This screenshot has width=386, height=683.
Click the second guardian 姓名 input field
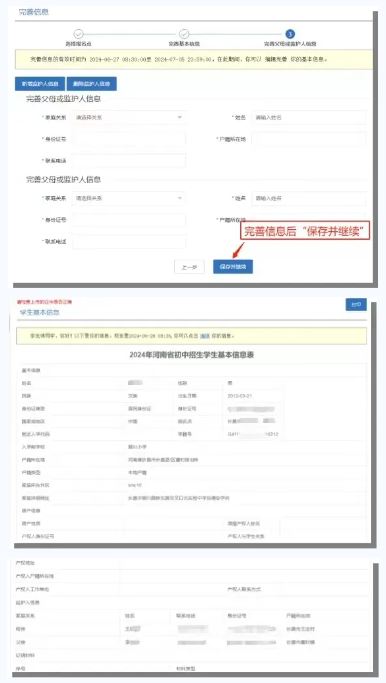(309, 198)
